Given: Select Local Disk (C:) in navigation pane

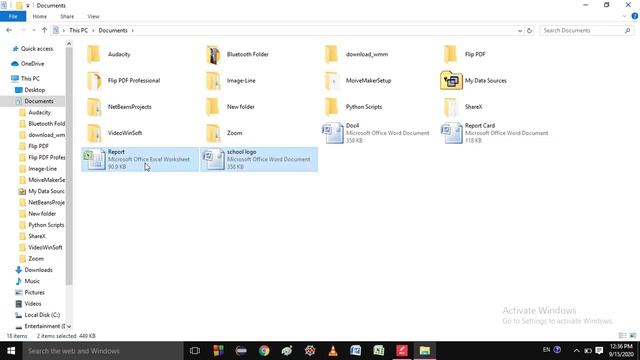Looking at the screenshot, I should click(42, 315).
